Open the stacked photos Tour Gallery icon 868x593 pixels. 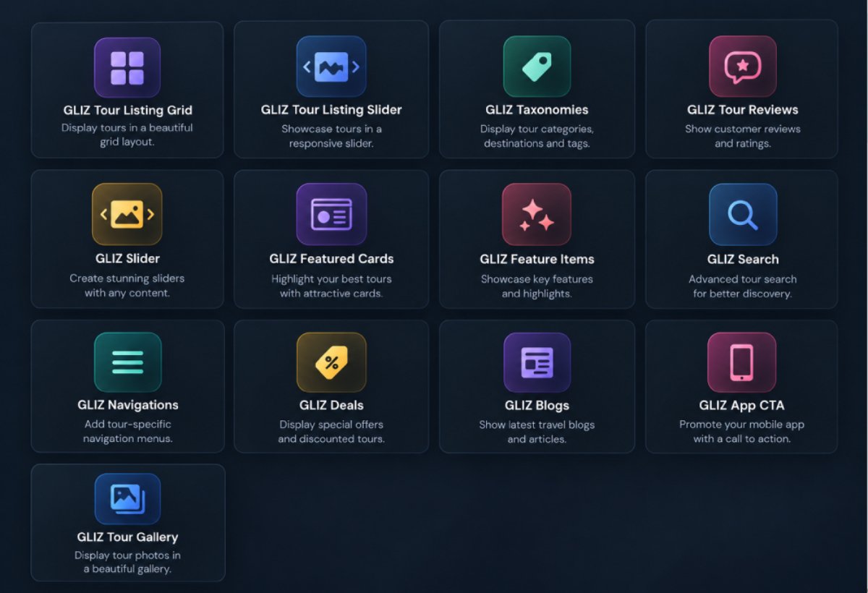click(127, 498)
